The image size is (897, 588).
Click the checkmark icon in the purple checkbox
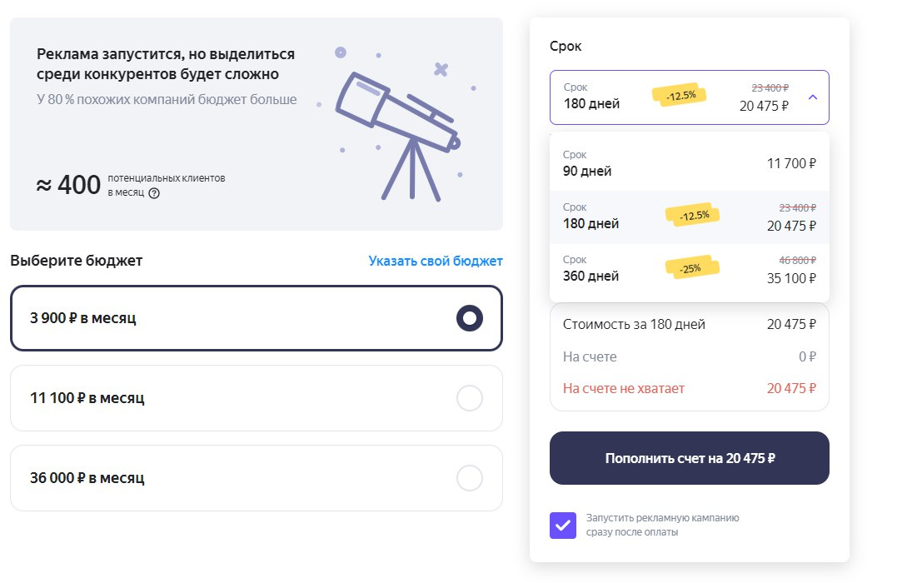pyautogui.click(x=562, y=525)
